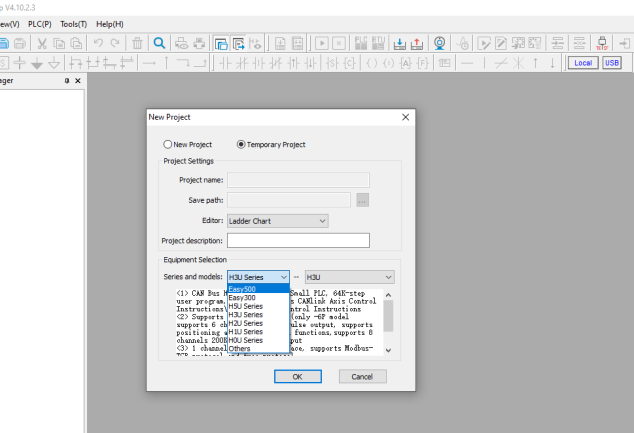Click the Redo arrow icon
Image resolution: width=634 pixels, height=433 pixels.
tap(115, 43)
